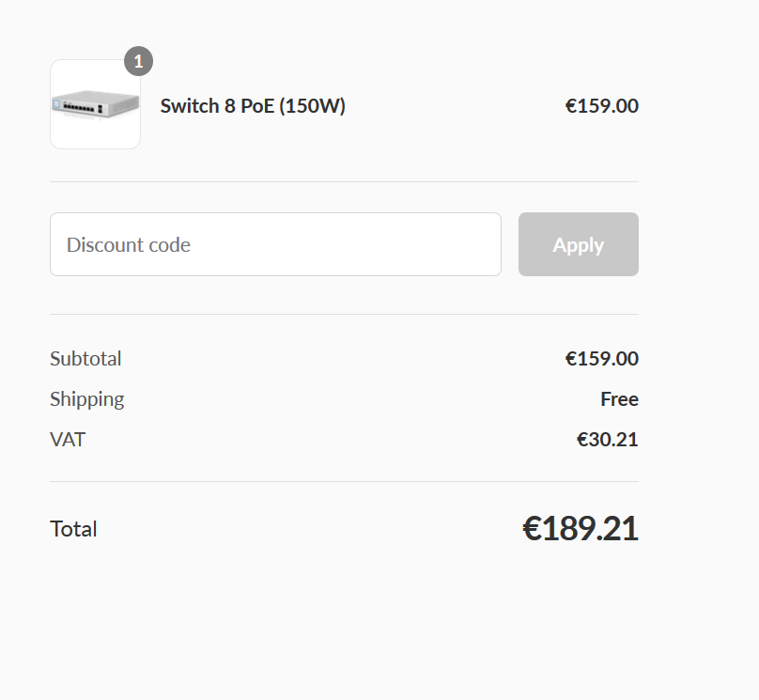Click the divider line below the Discount code field

pos(344,314)
